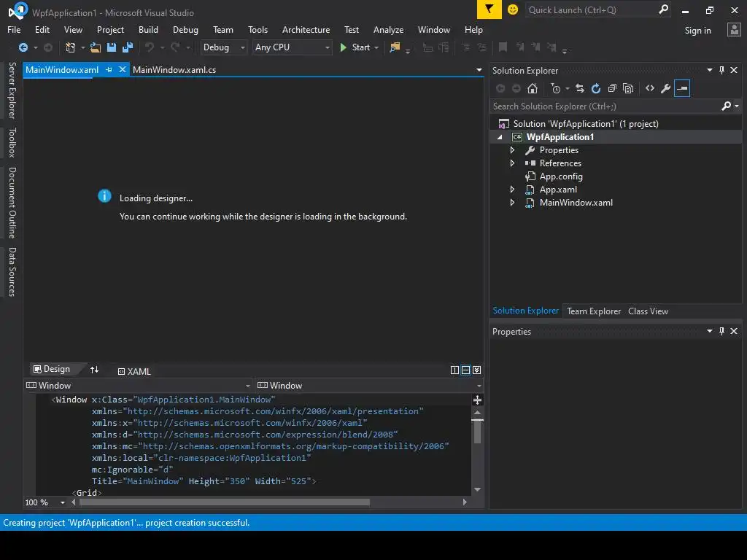Open the Solution Explorer window options dropdown
The height and width of the screenshot is (560, 747).
point(709,70)
